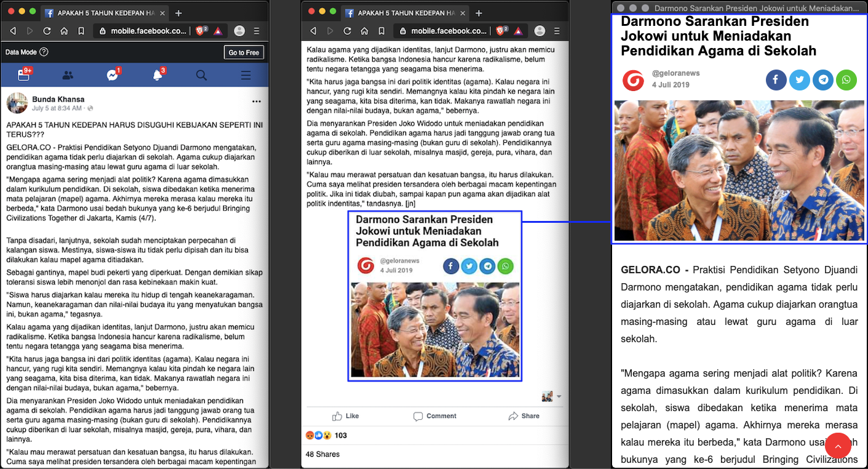Open the Facebook Messenger icon with badge
The width and height of the screenshot is (868, 469).
(113, 75)
